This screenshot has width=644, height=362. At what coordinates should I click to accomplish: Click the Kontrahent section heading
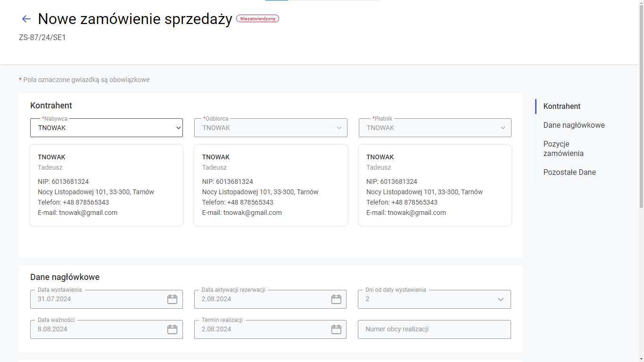[x=51, y=106]
